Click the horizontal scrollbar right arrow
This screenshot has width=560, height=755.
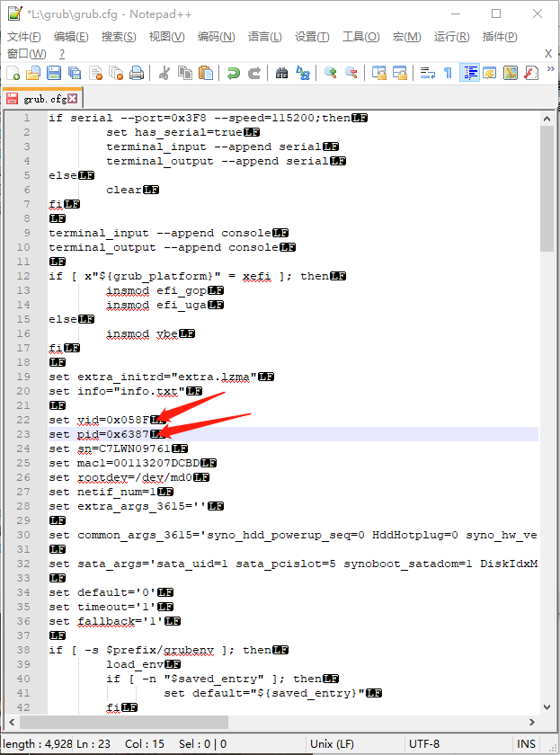[x=531, y=722]
